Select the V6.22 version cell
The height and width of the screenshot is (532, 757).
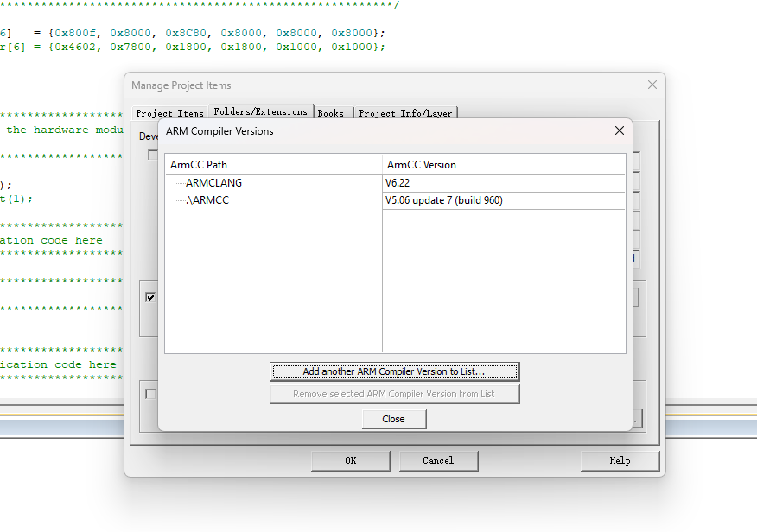coord(504,183)
